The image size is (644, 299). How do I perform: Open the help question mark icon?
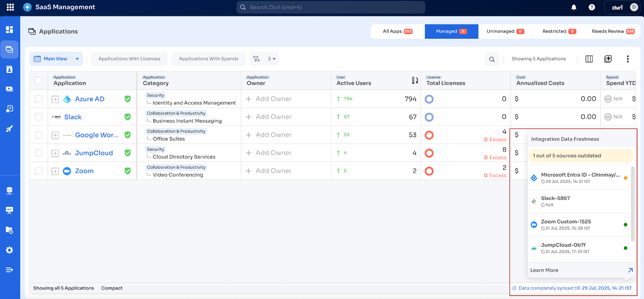click(592, 7)
